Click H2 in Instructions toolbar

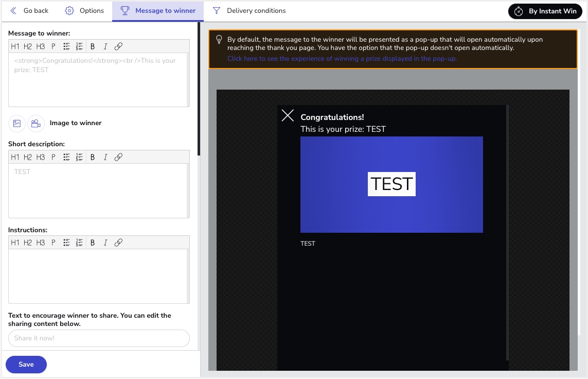[x=28, y=243]
